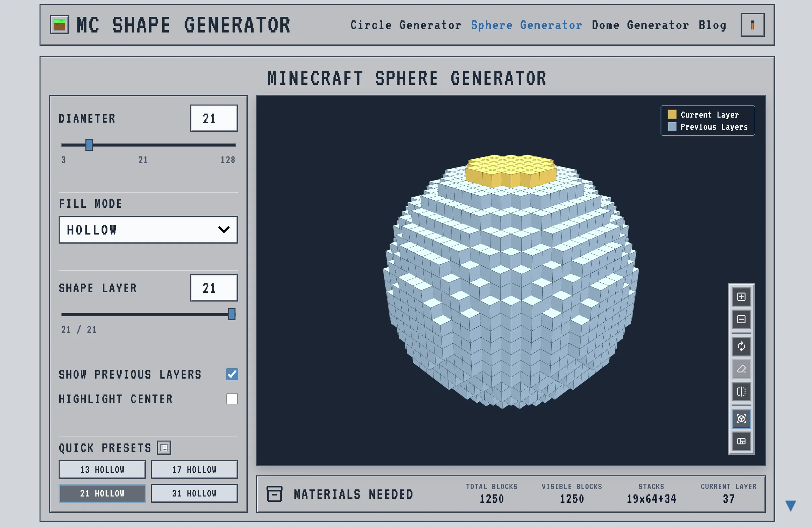Enable the Highlight Center checkbox
The image size is (812, 528).
(x=232, y=399)
